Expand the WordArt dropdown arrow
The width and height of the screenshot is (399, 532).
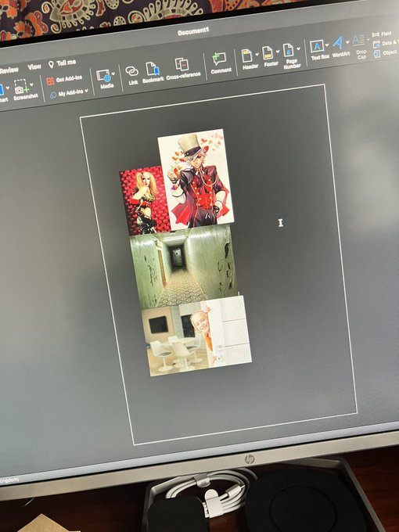(x=347, y=41)
